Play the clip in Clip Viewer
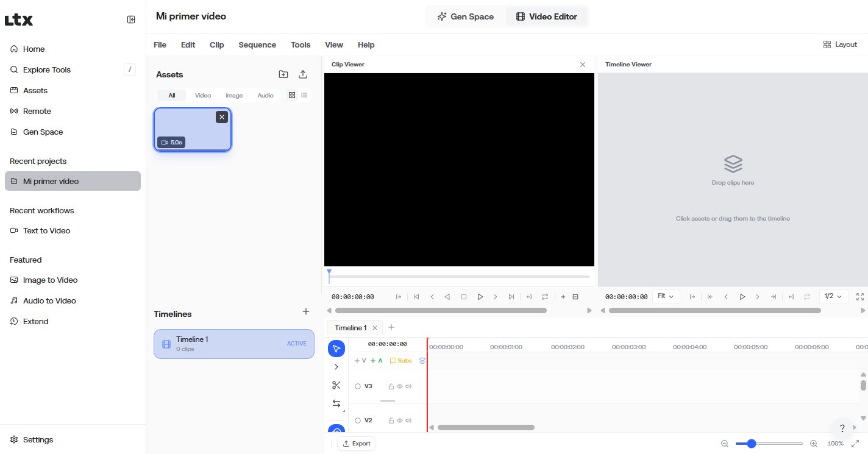 (x=480, y=297)
